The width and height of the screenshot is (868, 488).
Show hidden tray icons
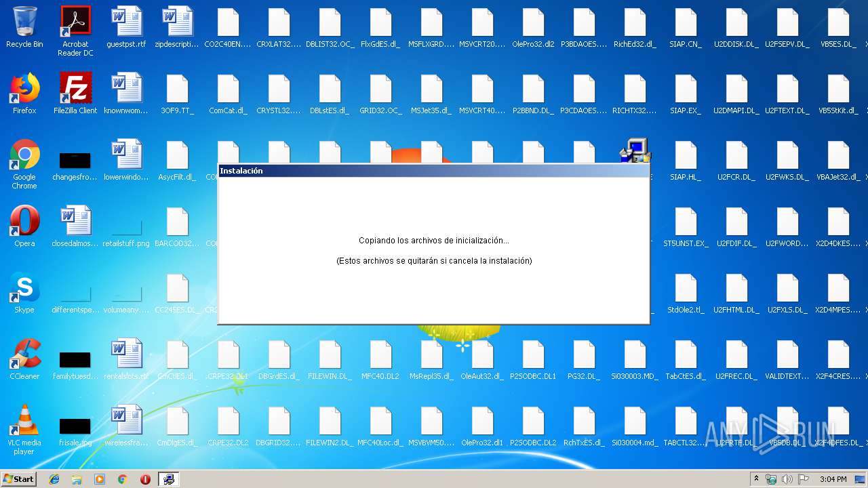pos(756,479)
